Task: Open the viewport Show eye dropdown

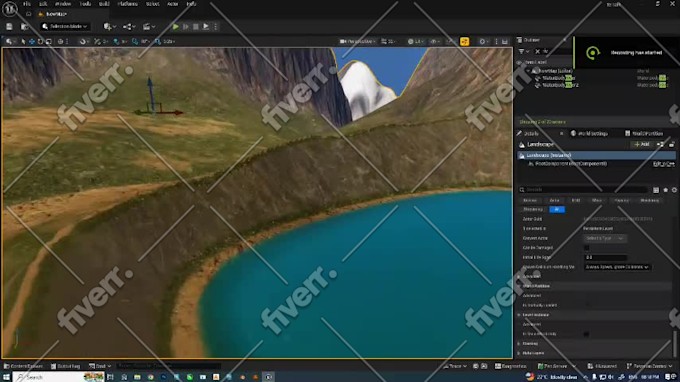Action: pyautogui.click(x=435, y=42)
